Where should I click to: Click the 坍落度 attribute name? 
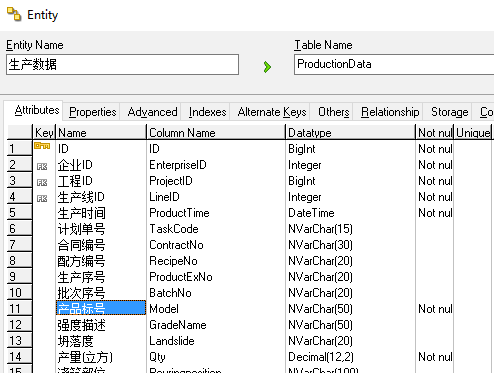[x=75, y=341]
